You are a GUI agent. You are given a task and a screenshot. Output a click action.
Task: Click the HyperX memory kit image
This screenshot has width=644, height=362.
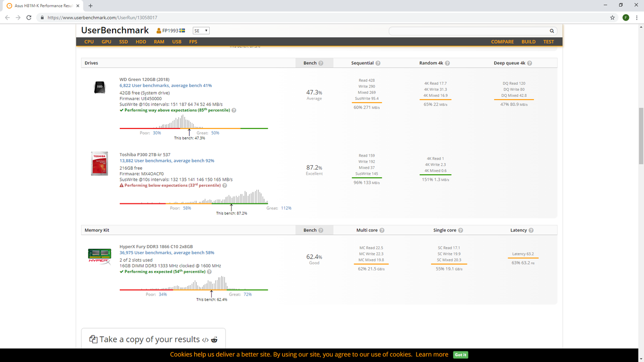click(x=99, y=256)
